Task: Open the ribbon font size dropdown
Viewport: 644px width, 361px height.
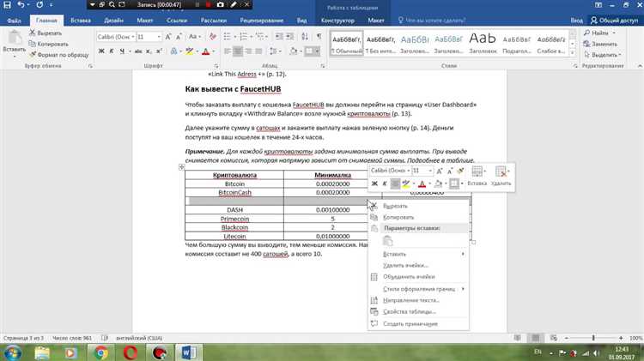Action: [159, 37]
